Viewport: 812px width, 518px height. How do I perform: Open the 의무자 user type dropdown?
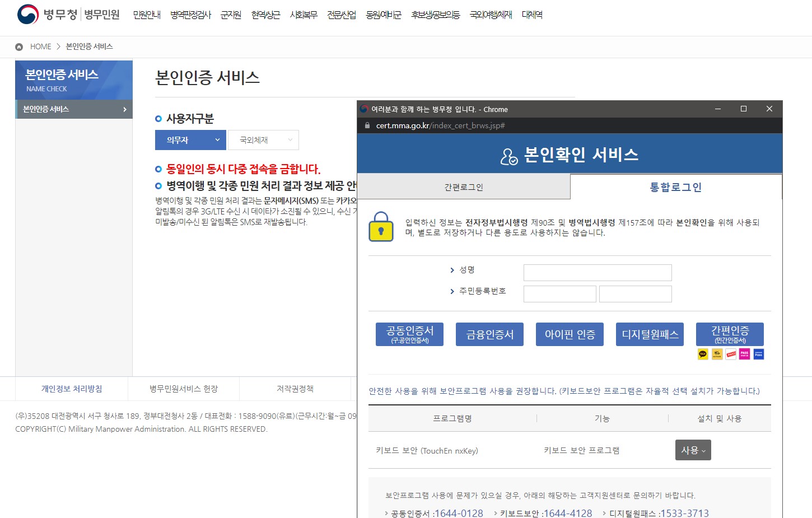pos(190,140)
